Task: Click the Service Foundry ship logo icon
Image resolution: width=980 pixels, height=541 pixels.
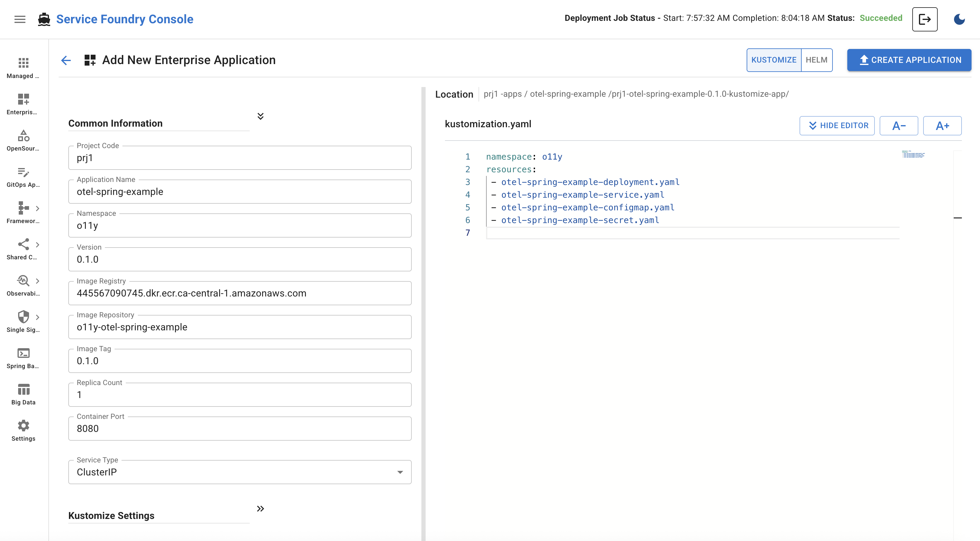Action: click(44, 19)
